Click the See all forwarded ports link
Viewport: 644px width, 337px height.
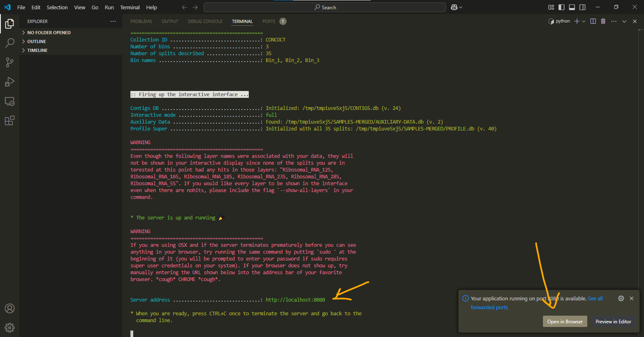coord(489,307)
